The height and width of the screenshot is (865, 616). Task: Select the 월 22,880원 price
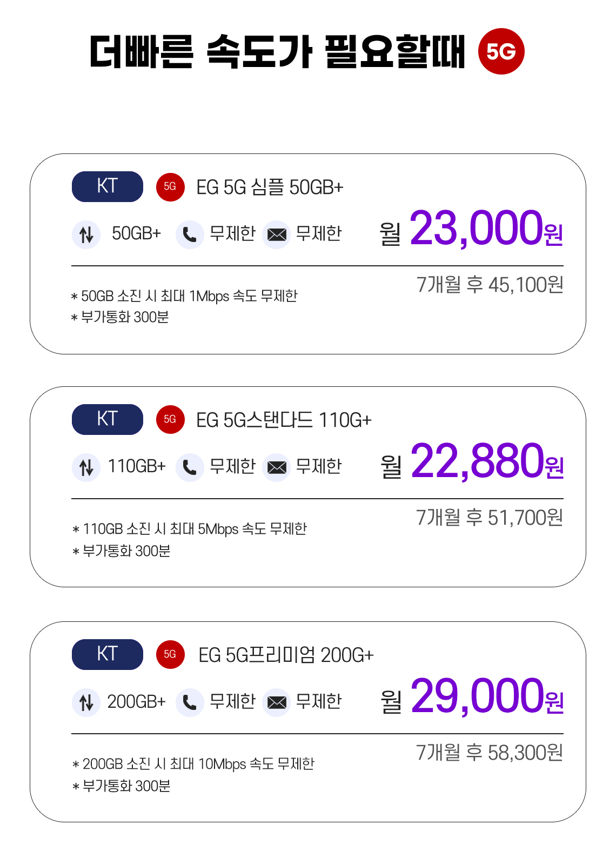(472, 462)
